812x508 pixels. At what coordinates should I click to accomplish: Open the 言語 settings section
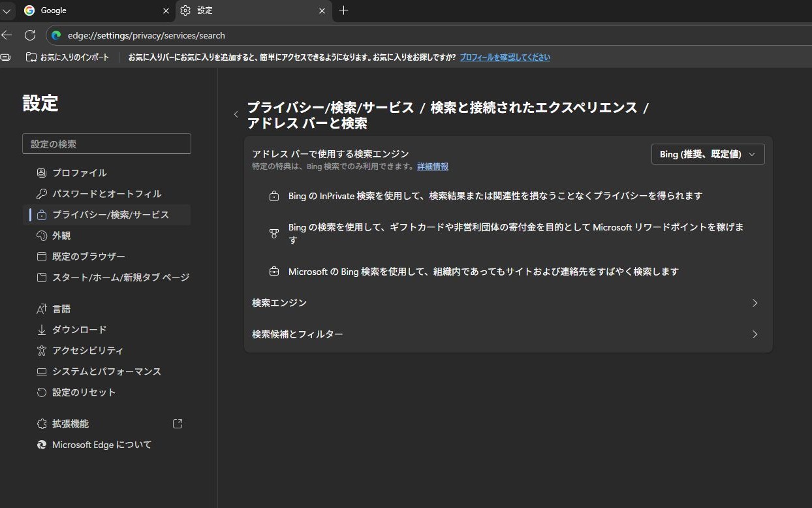pyautogui.click(x=61, y=309)
